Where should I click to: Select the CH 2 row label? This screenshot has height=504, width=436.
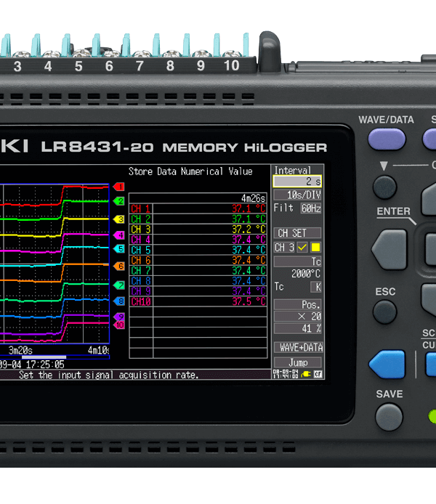tap(141, 219)
